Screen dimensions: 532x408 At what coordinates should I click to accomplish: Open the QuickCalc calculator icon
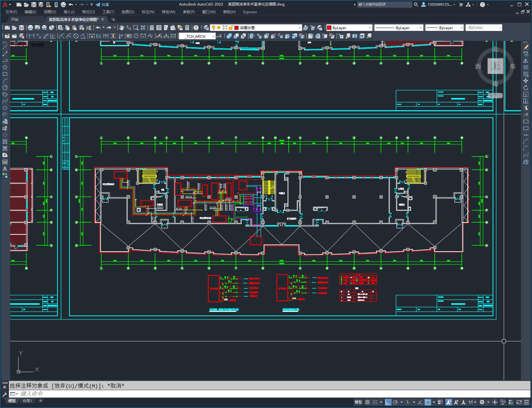click(187, 28)
